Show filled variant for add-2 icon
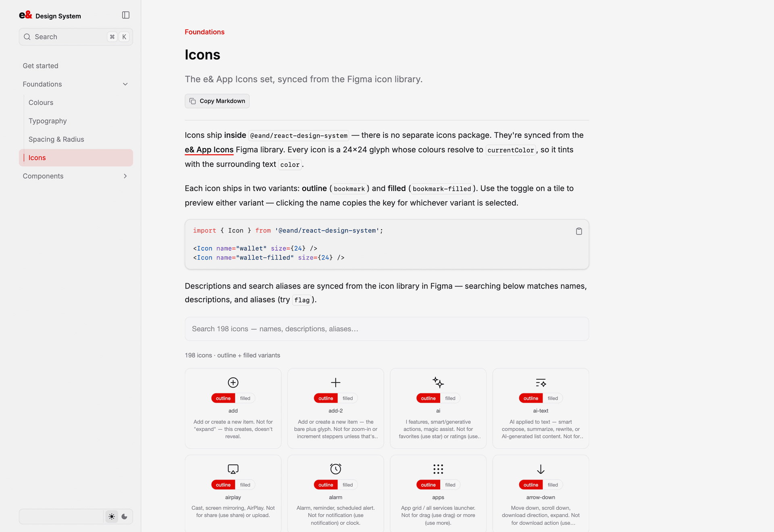The height and width of the screenshot is (532, 774). tap(347, 398)
